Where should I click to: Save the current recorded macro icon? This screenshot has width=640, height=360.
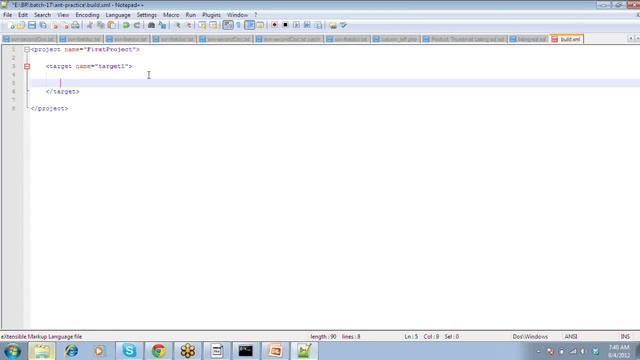(x=318, y=25)
